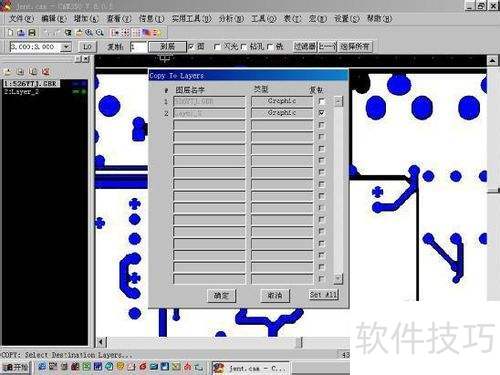500x375 pixels.
Task: Click the dialog layer list scroll-down arrow
Action: (x=338, y=278)
